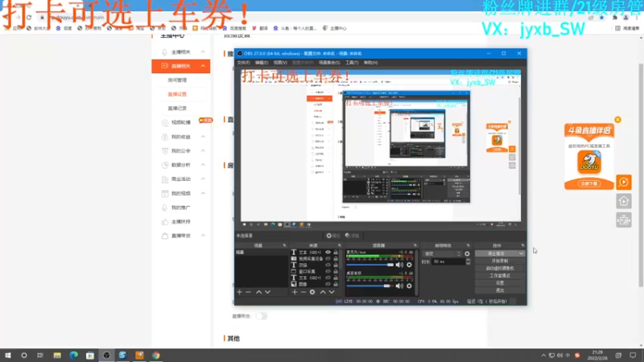Open the OBS 帮助(H) menu
The width and height of the screenshot is (644, 362).
click(x=370, y=63)
